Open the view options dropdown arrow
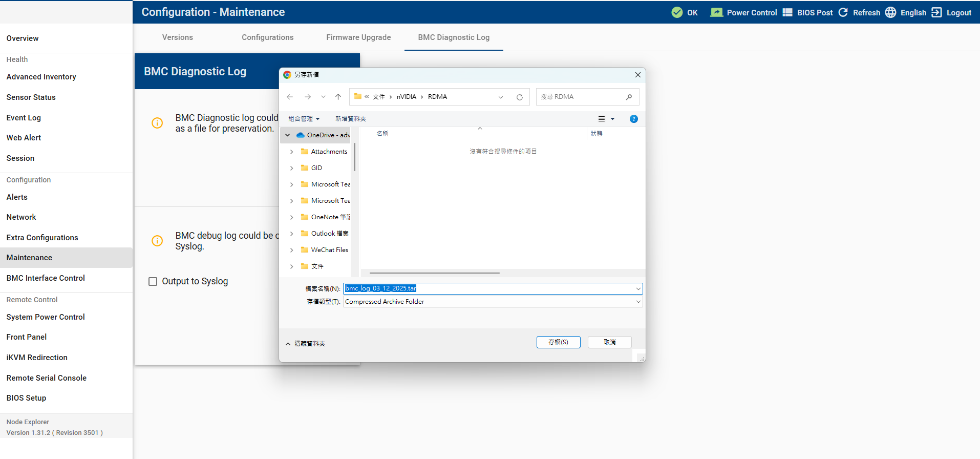Image resolution: width=980 pixels, height=459 pixels. click(x=612, y=119)
